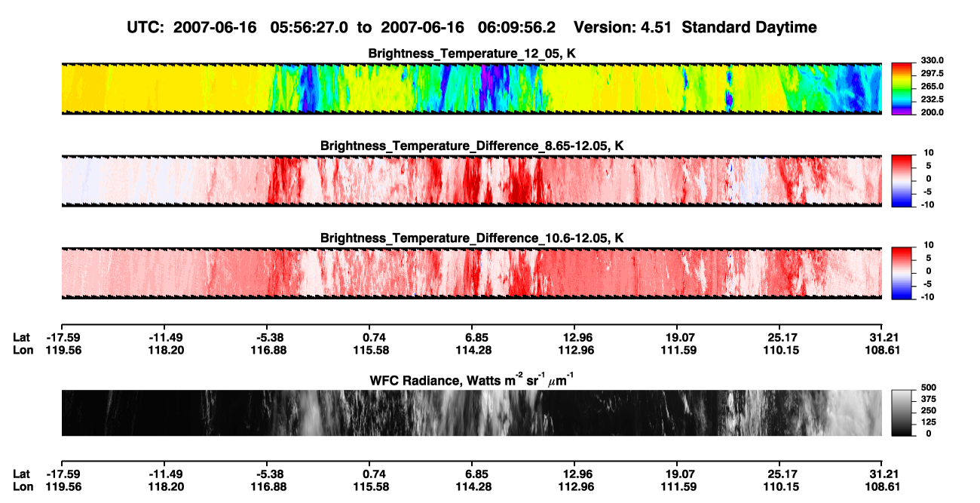Click the WFC Radiance grayscale image strip
This screenshot has height=503, width=980.
point(471,413)
